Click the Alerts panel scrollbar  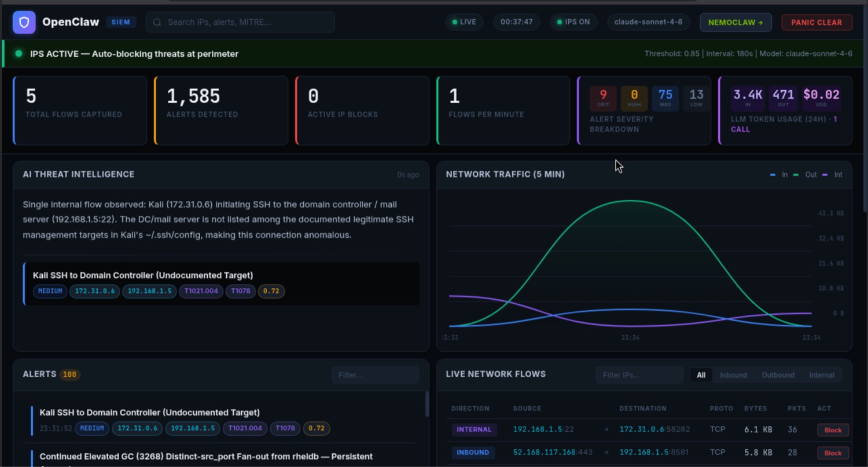427,403
